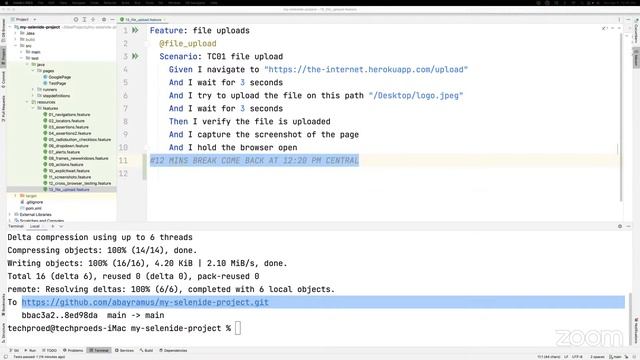
Task: Expand External Libraries node
Action: point(10,214)
